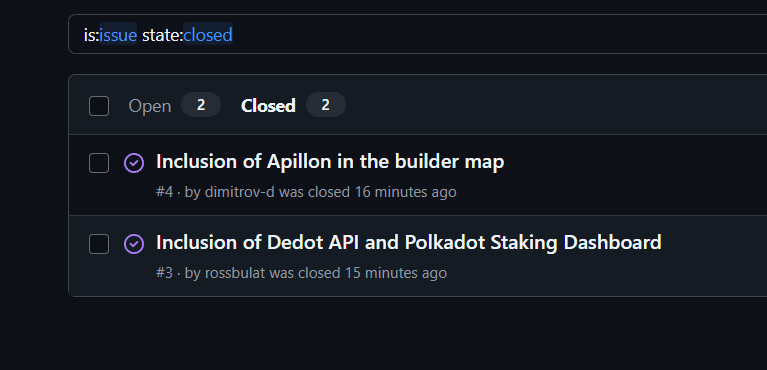
Task: Click the '15 minutes ago' timestamp
Action: (x=396, y=273)
